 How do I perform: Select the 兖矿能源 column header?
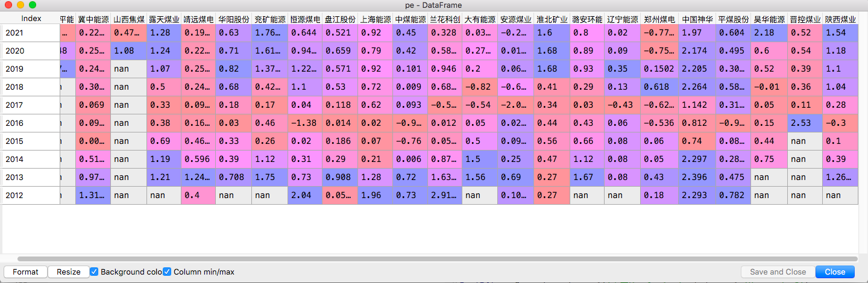tap(270, 19)
